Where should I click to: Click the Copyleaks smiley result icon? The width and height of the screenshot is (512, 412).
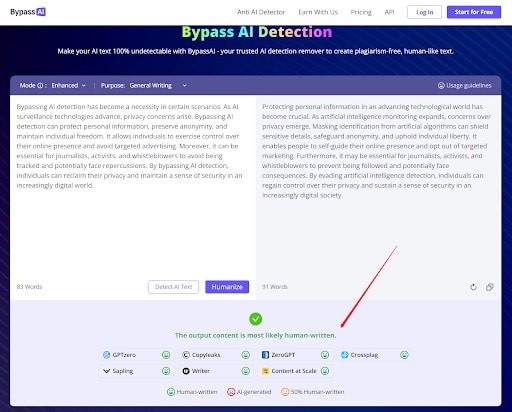pos(246,355)
